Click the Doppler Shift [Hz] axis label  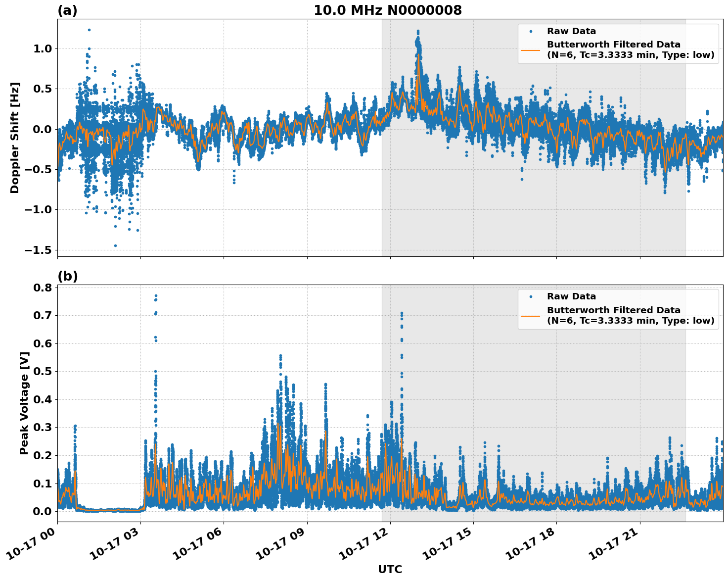click(x=15, y=138)
